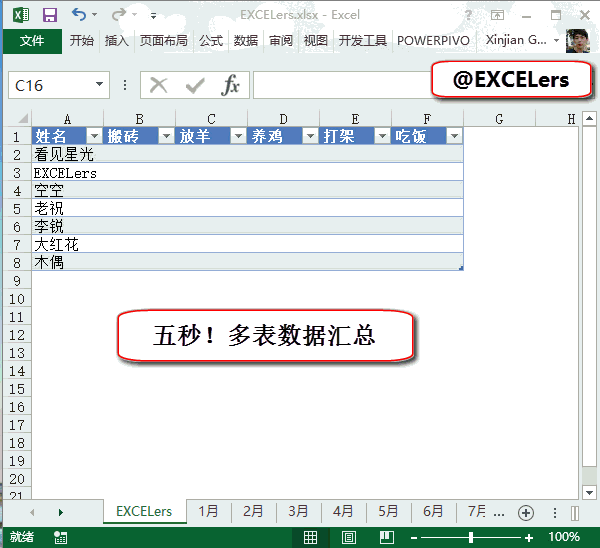
Task: Click the formula bar input field
Action: click(x=340, y=86)
